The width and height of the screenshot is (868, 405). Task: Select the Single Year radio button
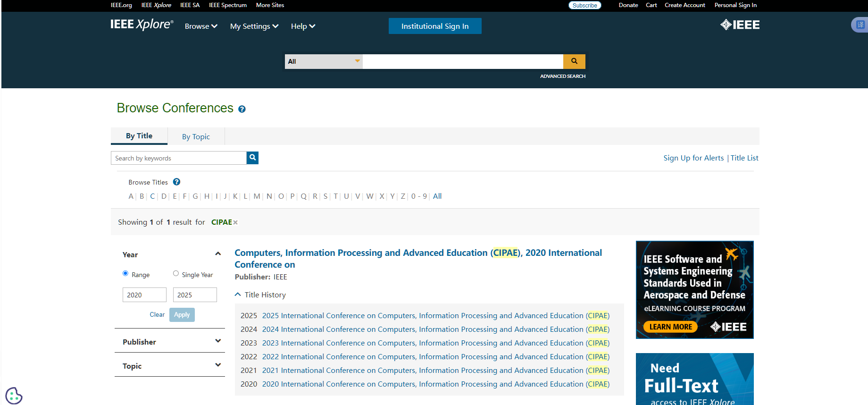[x=176, y=273]
